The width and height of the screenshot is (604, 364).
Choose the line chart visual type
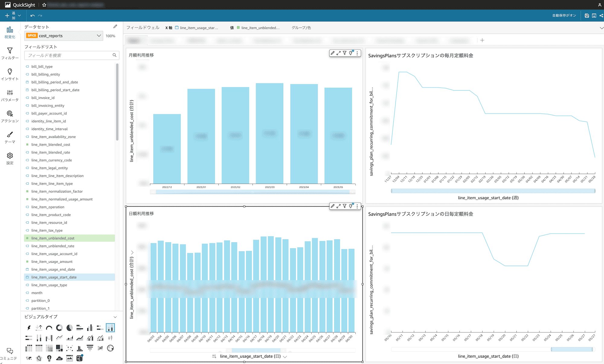[59, 338]
